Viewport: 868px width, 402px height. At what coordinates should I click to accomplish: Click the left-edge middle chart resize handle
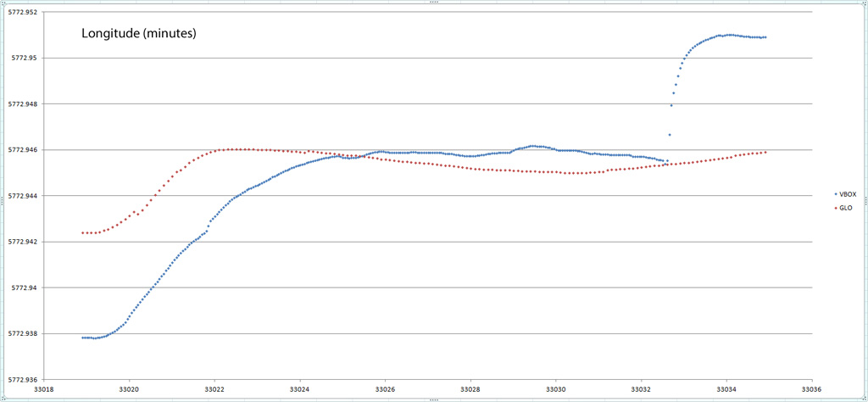coord(3,201)
